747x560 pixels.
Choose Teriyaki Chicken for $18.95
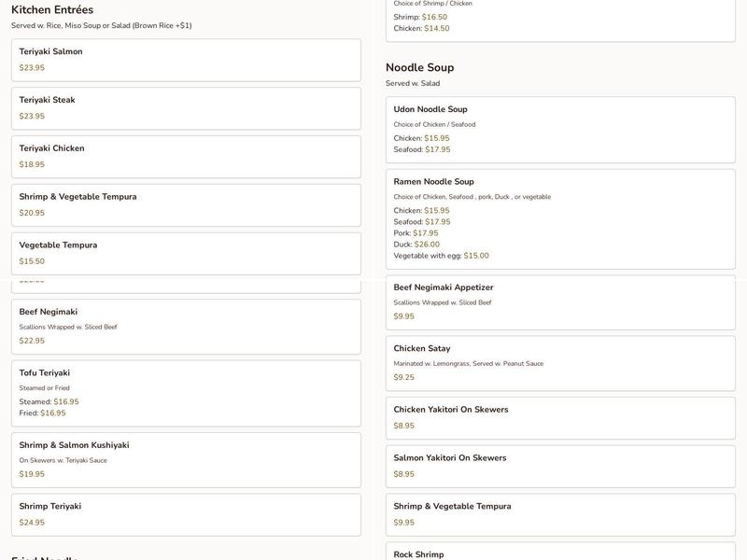coord(186,157)
